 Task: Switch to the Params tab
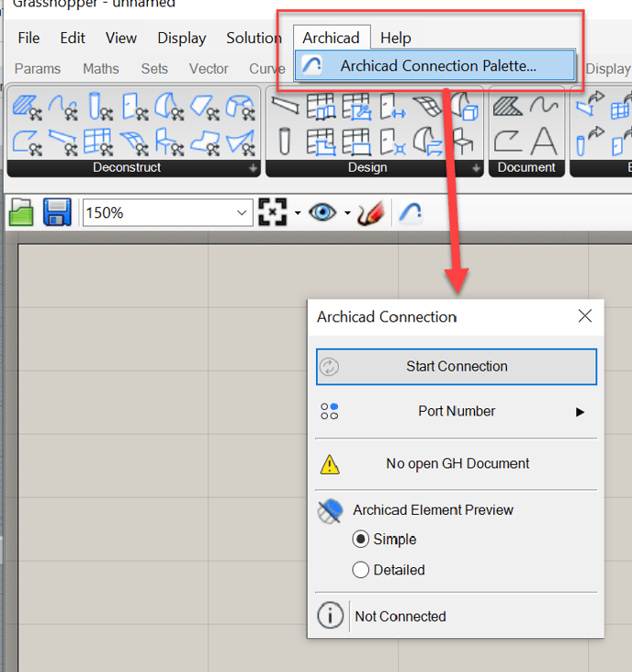pos(38,69)
